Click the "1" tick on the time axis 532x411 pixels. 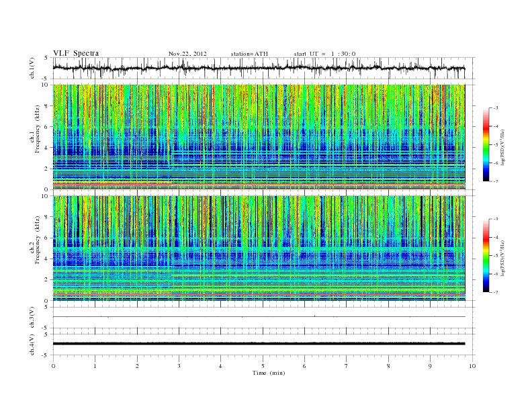[95, 366]
